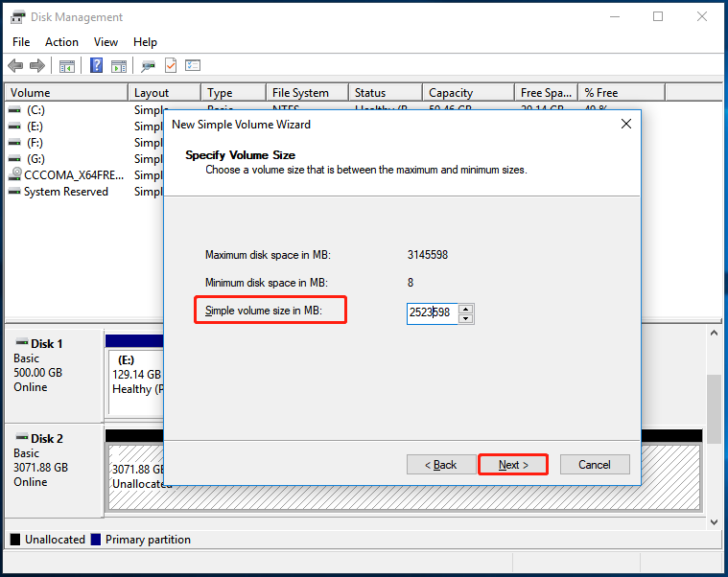The width and height of the screenshot is (728, 577).
Task: Sort by the Type column header
Action: pyautogui.click(x=234, y=93)
